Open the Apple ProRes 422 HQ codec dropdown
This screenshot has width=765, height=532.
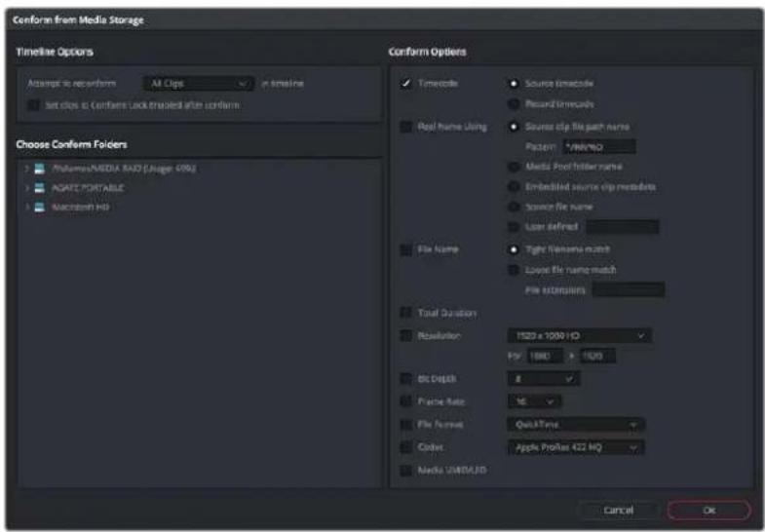point(576,447)
